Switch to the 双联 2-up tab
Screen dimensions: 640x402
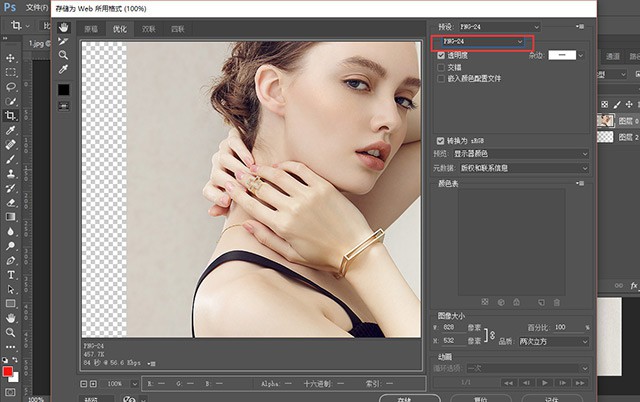coord(149,29)
